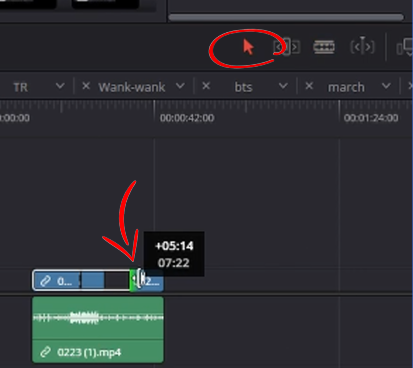The image size is (413, 368).
Task: Jump to 00:00:42:00 on the timeline ruler
Action: [187, 118]
